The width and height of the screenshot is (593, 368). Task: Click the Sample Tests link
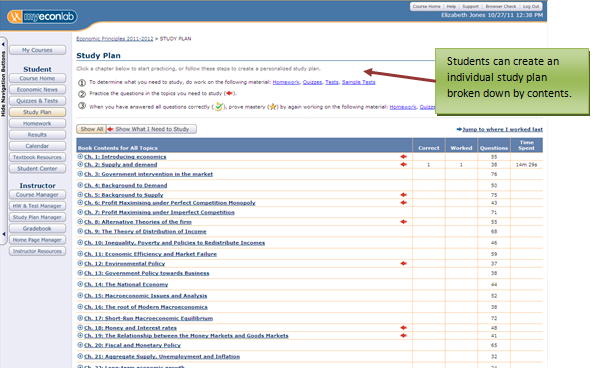[359, 82]
